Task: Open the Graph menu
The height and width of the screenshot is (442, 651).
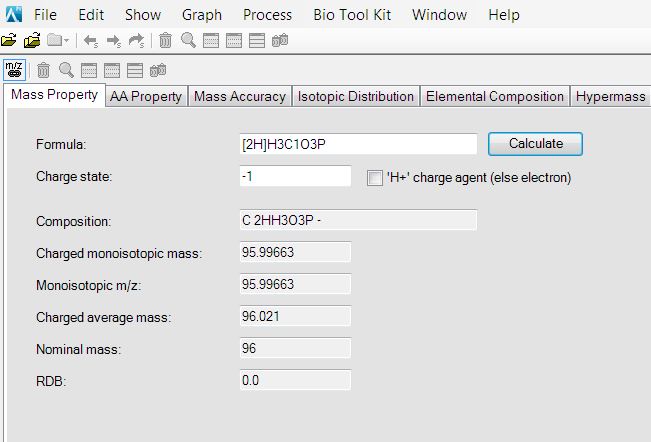Action: coord(202,15)
